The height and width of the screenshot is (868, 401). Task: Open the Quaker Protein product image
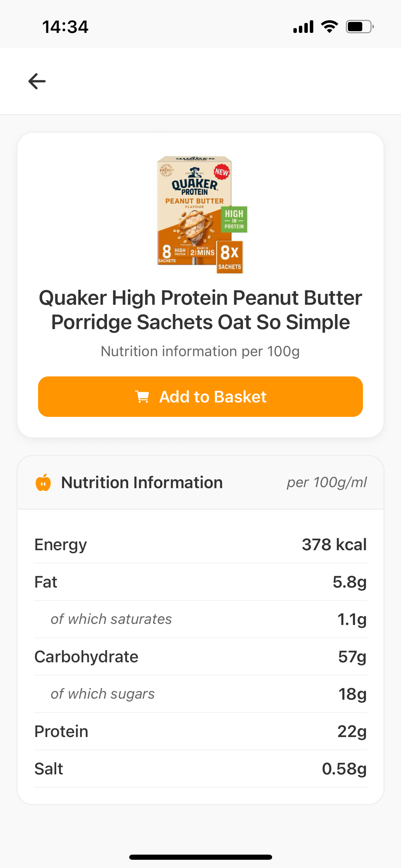[x=200, y=215]
